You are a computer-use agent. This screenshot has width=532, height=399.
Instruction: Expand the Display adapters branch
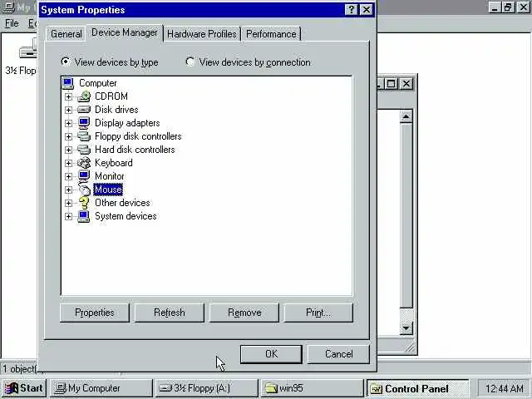coord(68,123)
